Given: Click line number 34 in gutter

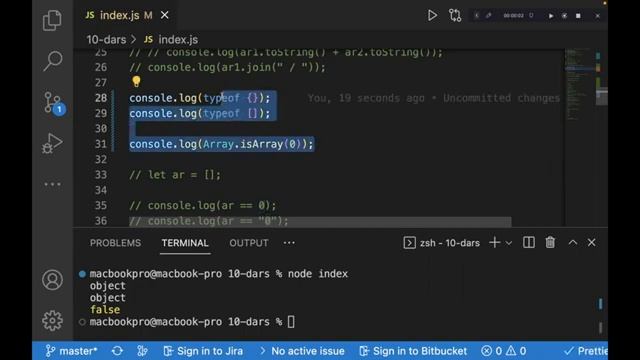Looking at the screenshot, I should 101,190.
